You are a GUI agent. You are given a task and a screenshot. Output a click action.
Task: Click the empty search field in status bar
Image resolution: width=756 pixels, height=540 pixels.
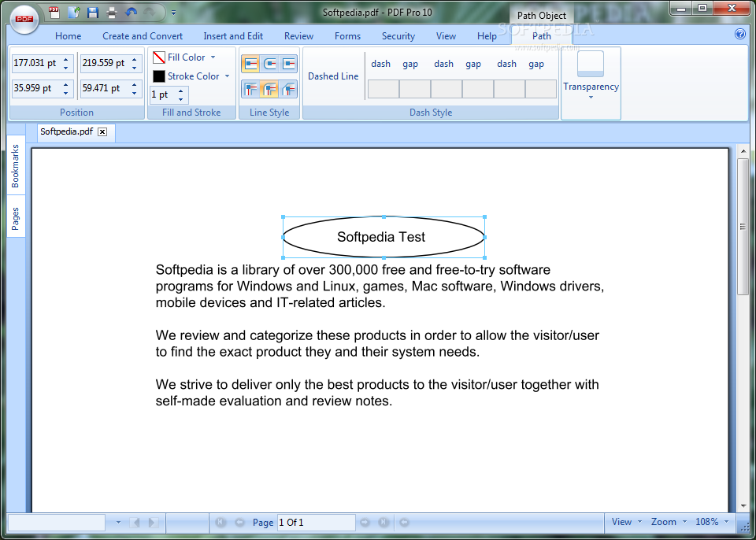[57, 523]
